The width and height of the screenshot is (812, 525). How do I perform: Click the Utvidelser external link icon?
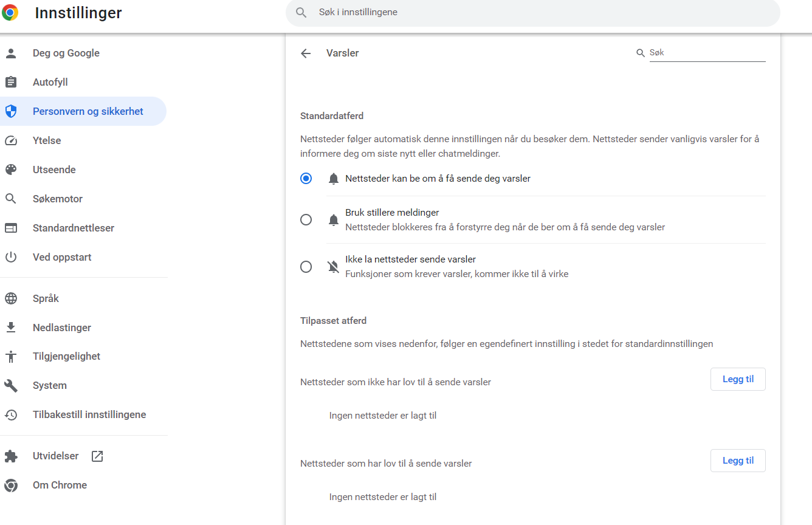tap(97, 456)
